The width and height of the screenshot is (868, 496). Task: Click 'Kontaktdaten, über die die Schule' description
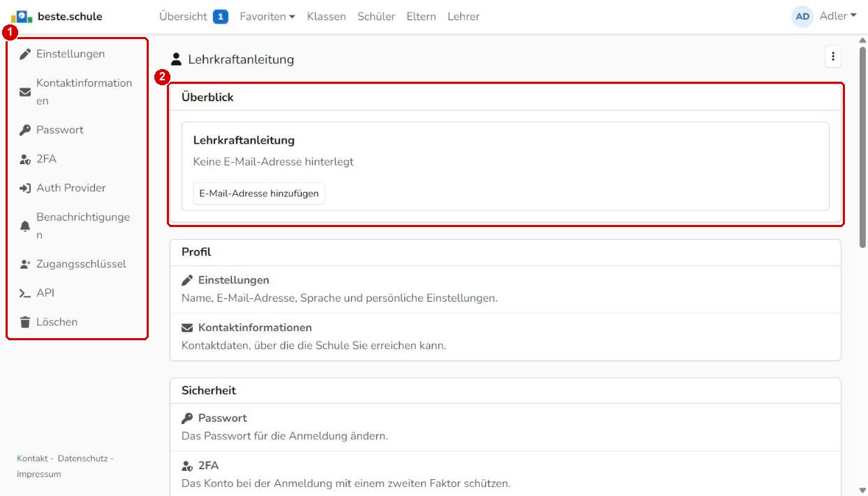tap(314, 346)
